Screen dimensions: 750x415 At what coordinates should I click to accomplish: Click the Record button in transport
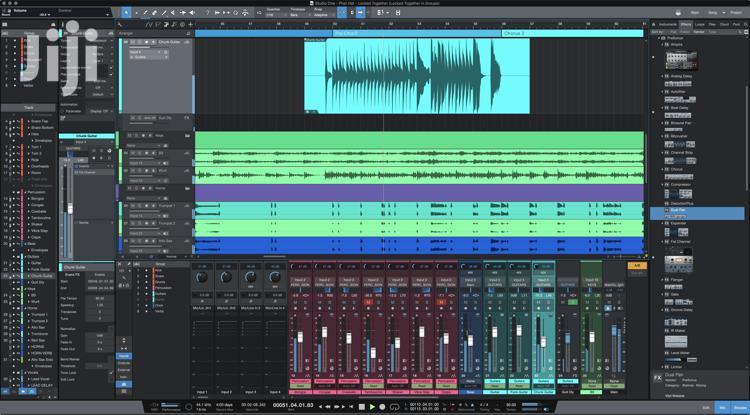pyautogui.click(x=382, y=407)
